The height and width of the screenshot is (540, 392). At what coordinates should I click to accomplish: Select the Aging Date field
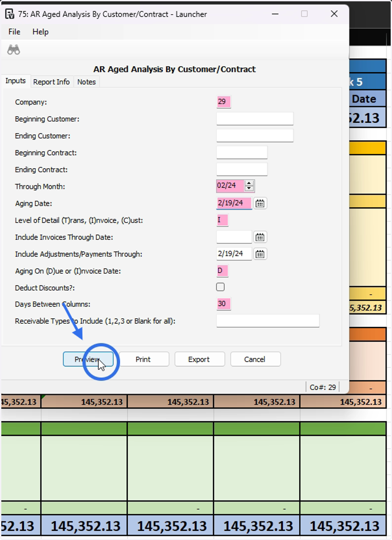[x=234, y=203]
